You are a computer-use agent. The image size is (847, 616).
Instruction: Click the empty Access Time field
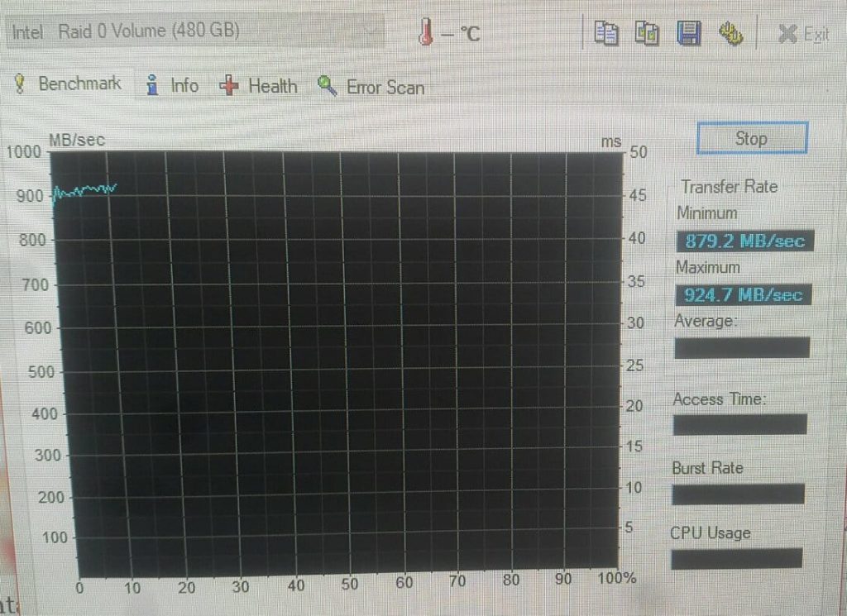click(x=739, y=425)
